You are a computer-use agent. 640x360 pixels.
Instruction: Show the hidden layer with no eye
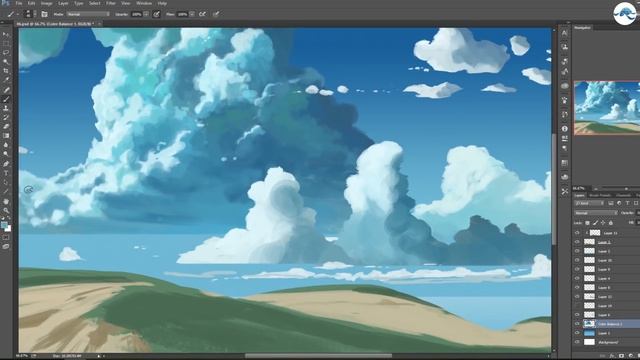[577, 305]
